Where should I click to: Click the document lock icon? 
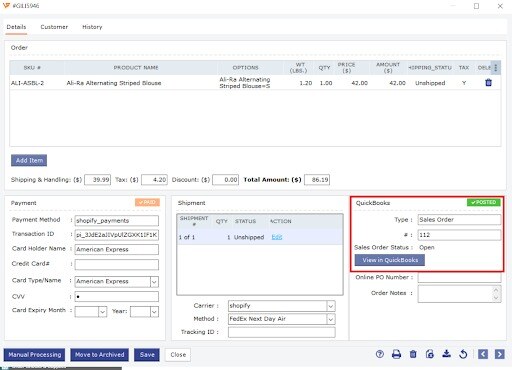[430, 354]
